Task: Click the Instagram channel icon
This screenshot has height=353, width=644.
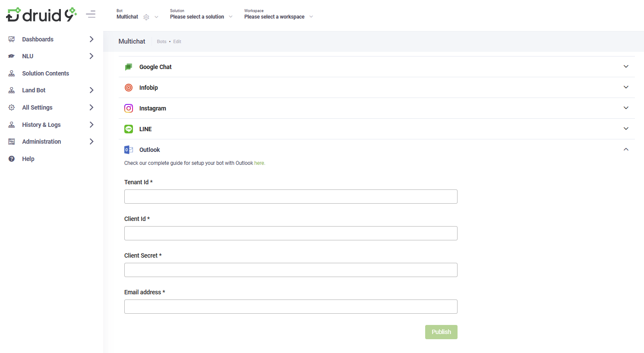Action: 129,108
